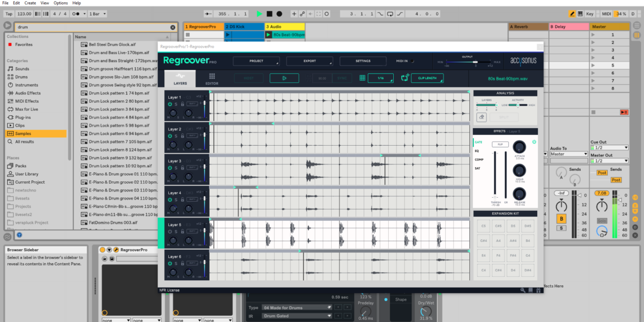
Task: Solo Layer 3 with the S button
Action: [176, 168]
